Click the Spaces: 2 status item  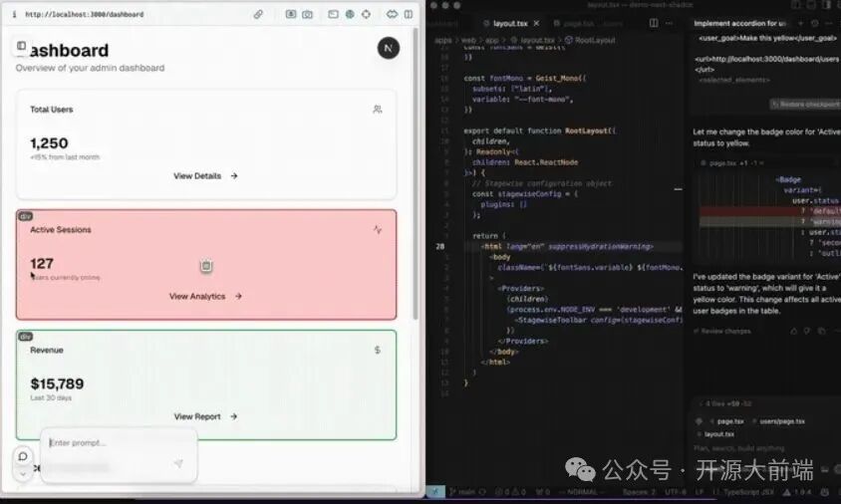point(639,492)
